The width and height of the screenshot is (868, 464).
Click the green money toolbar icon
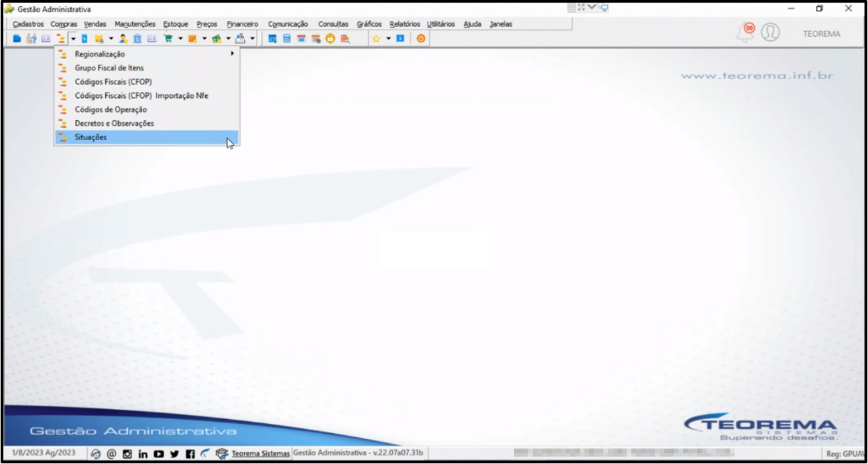point(216,39)
